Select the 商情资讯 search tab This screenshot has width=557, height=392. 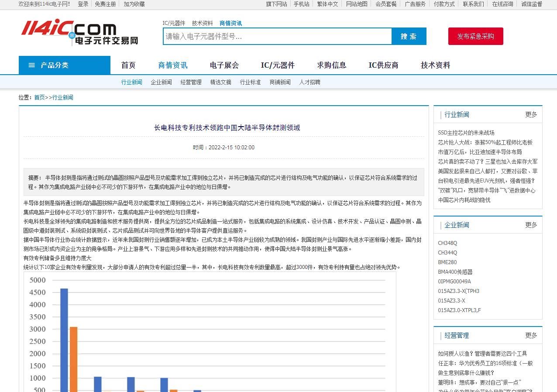230,23
